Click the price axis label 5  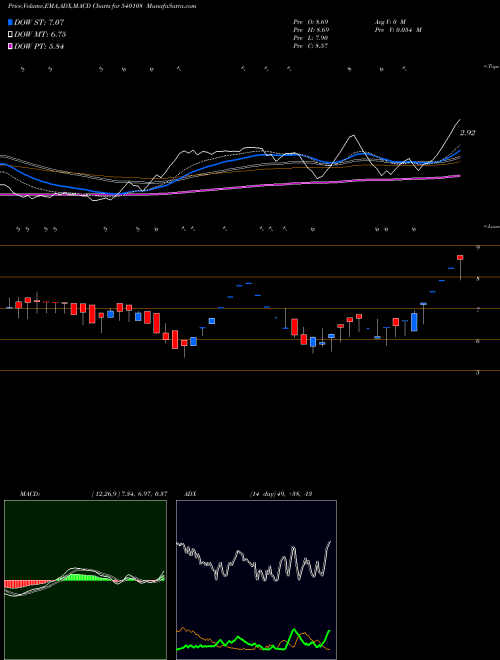478,372
